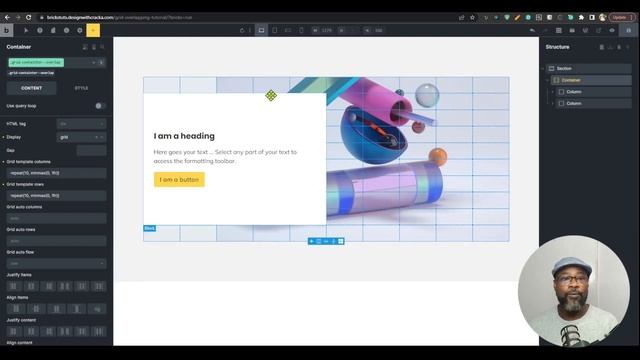Expand the first Column tree arrow
Screen dimensions: 640x360
coord(553,92)
